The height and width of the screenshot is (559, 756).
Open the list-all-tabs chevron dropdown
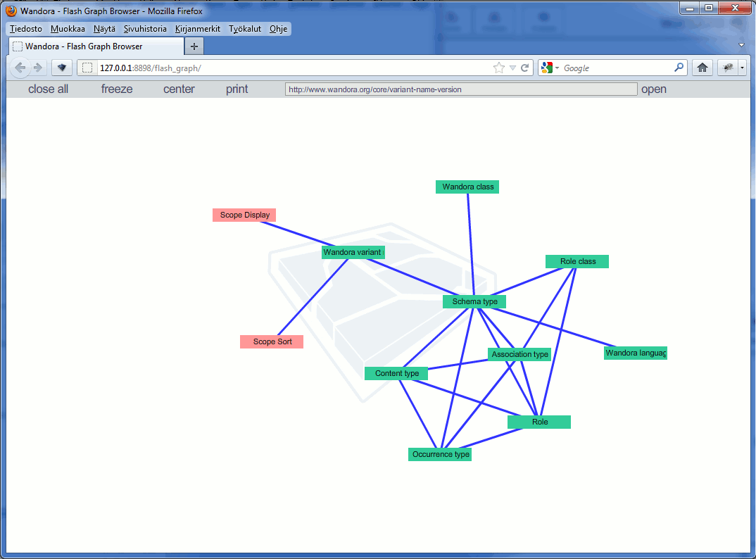click(741, 44)
